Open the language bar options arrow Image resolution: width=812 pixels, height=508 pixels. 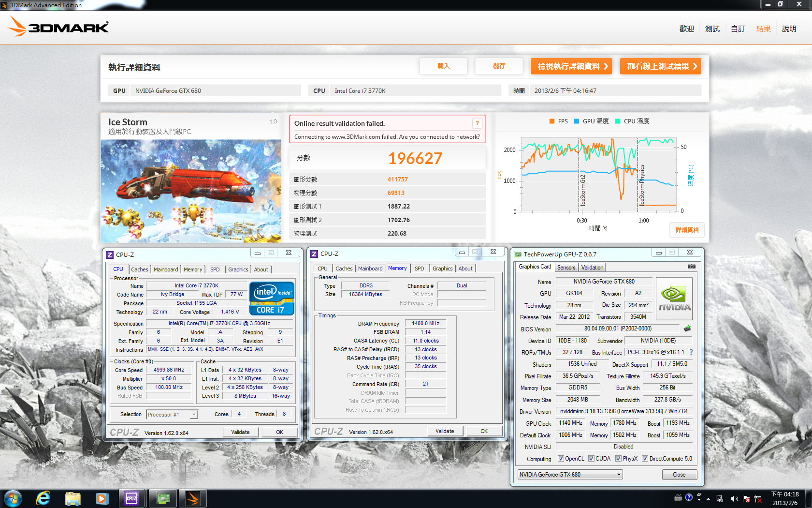(x=699, y=500)
